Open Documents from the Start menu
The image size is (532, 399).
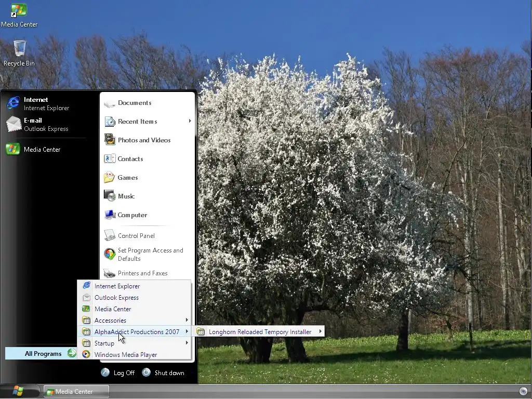[148, 103]
